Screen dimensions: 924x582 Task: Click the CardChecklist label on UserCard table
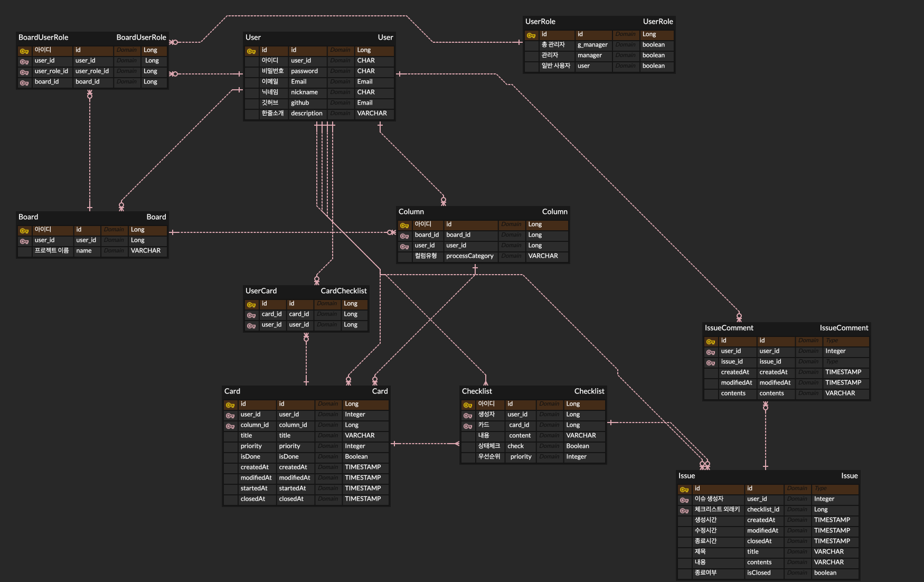[x=344, y=291]
